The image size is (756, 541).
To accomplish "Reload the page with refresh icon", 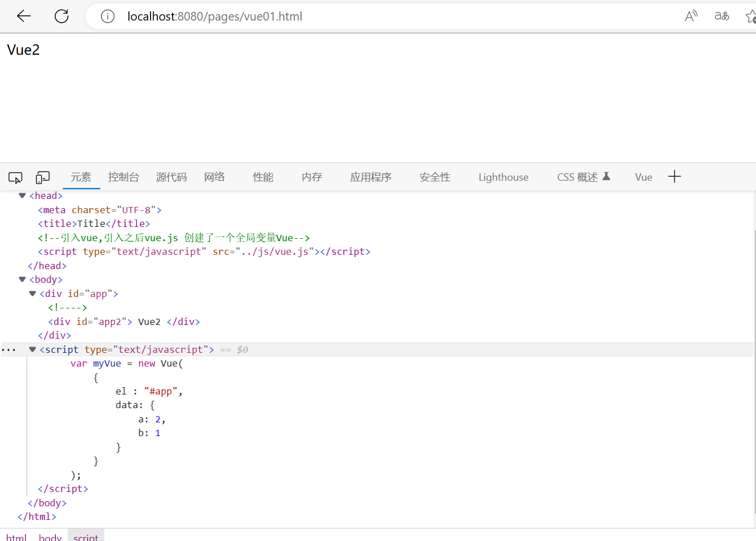I will pos(62,16).
